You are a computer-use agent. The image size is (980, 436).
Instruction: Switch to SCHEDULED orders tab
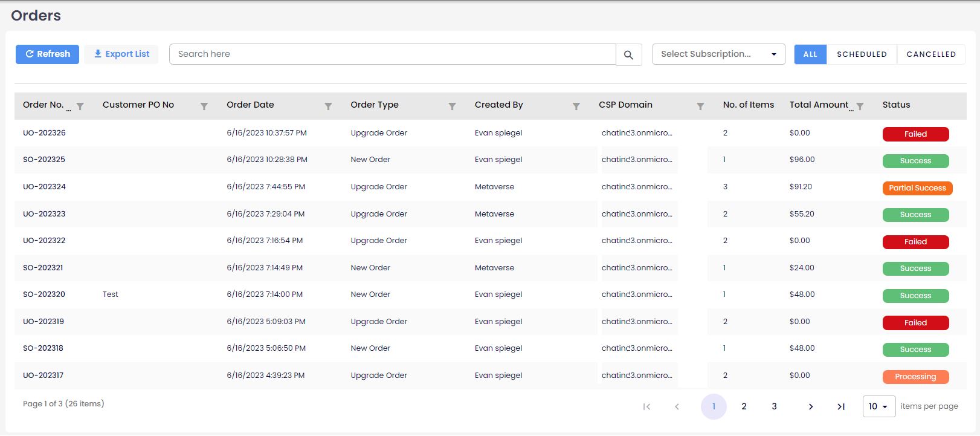(862, 54)
